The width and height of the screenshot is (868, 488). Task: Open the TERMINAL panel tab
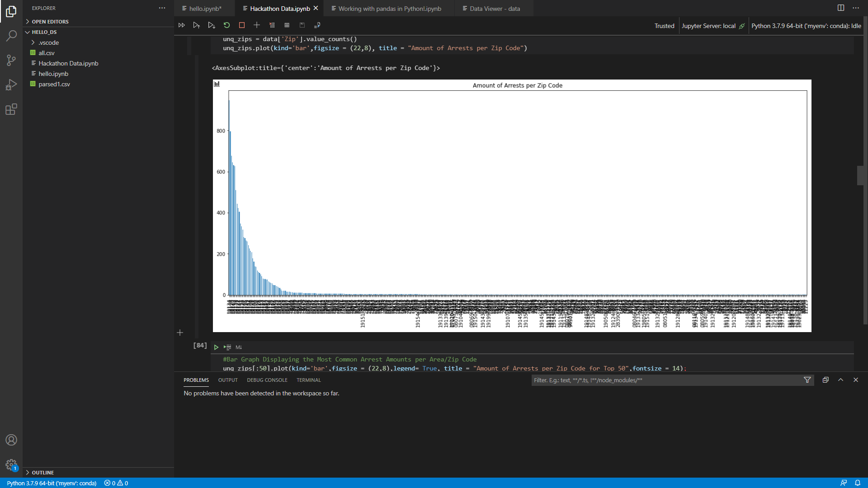coord(308,380)
